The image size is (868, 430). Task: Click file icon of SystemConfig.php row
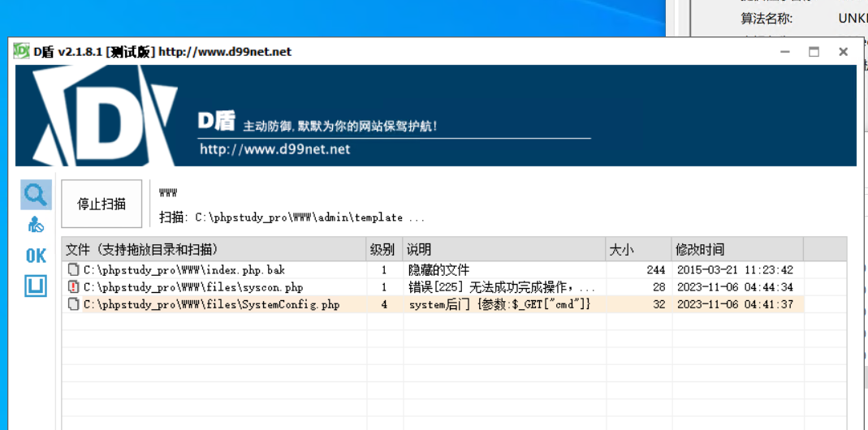pos(73,304)
